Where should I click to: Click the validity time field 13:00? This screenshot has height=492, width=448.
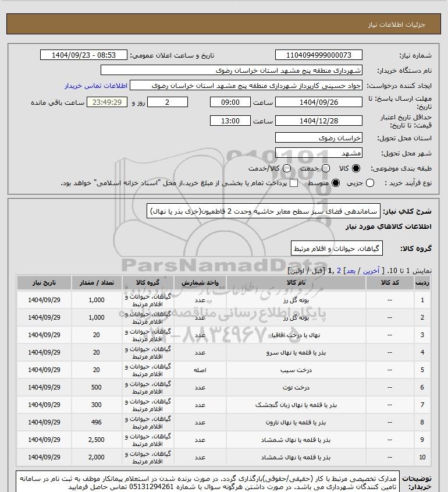pyautogui.click(x=230, y=121)
